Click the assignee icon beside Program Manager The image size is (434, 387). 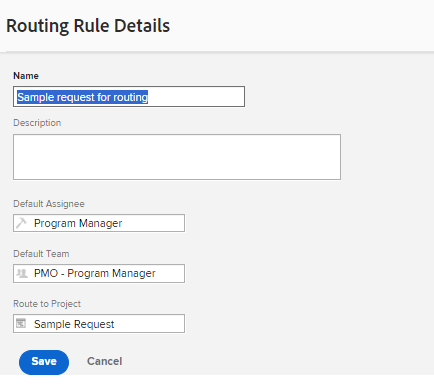(21, 223)
